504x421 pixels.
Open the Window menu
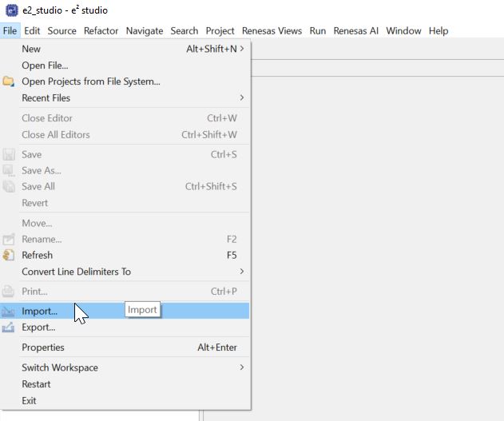pyautogui.click(x=403, y=31)
